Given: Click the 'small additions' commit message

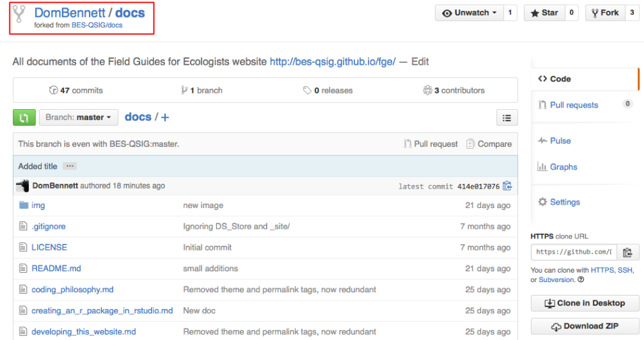Looking at the screenshot, I should point(211,269).
